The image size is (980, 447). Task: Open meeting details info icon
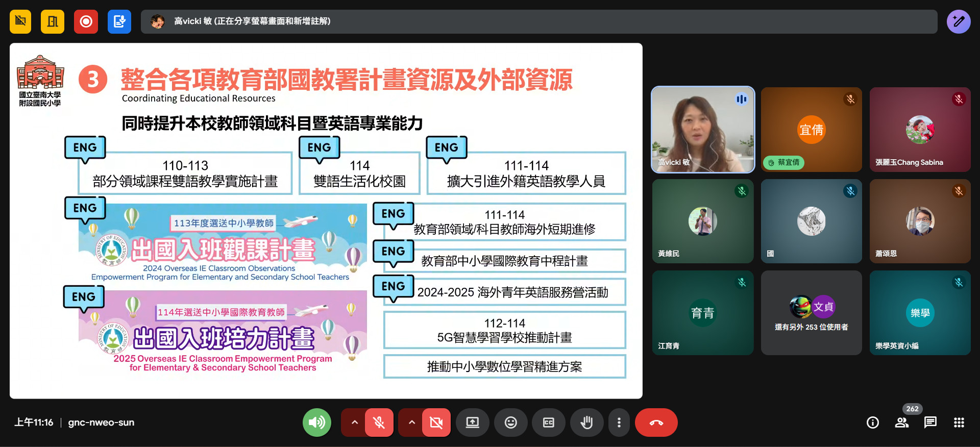(872, 423)
